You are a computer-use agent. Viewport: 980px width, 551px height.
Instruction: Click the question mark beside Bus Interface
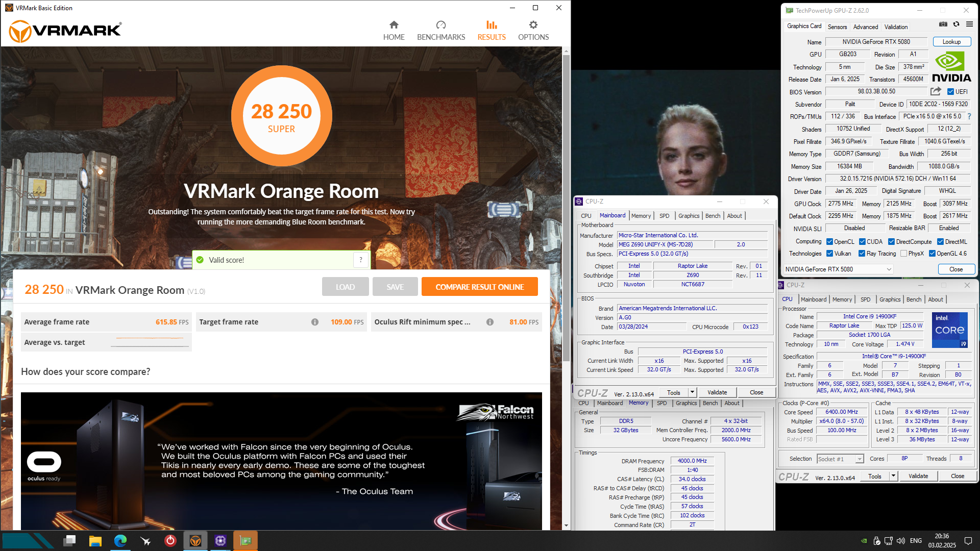(969, 116)
